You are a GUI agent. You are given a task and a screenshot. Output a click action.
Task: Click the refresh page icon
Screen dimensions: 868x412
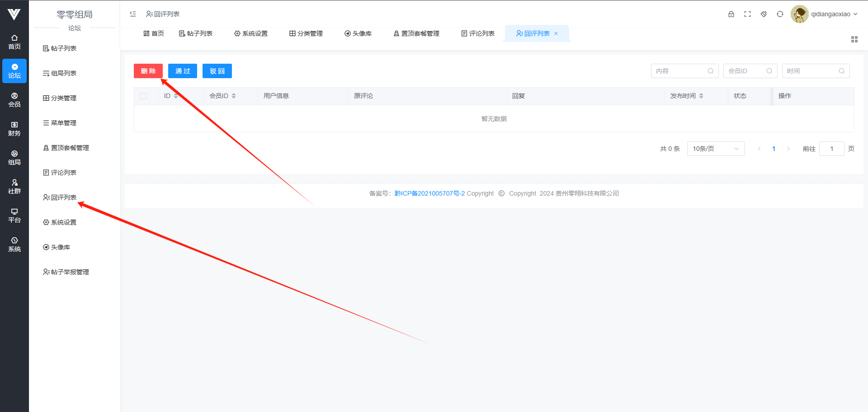780,14
